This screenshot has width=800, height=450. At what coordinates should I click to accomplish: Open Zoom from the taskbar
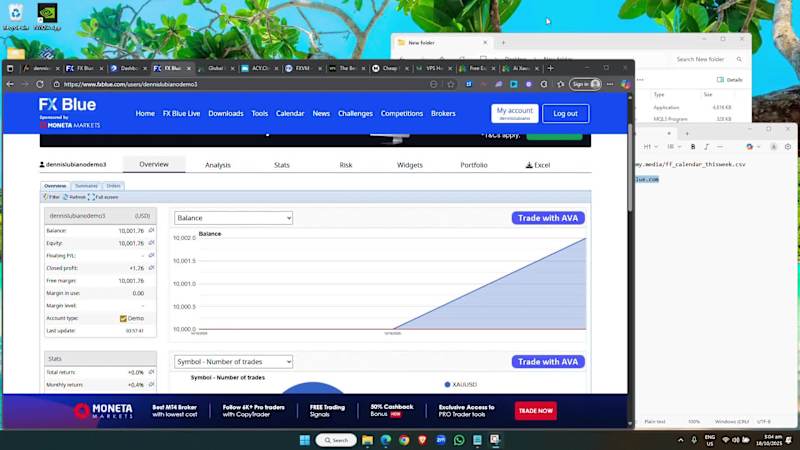(441, 440)
